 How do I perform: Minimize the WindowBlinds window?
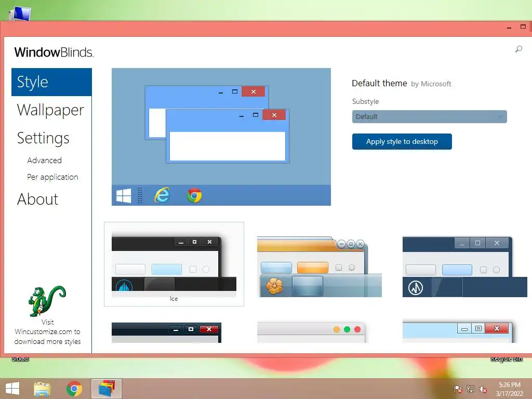click(509, 28)
